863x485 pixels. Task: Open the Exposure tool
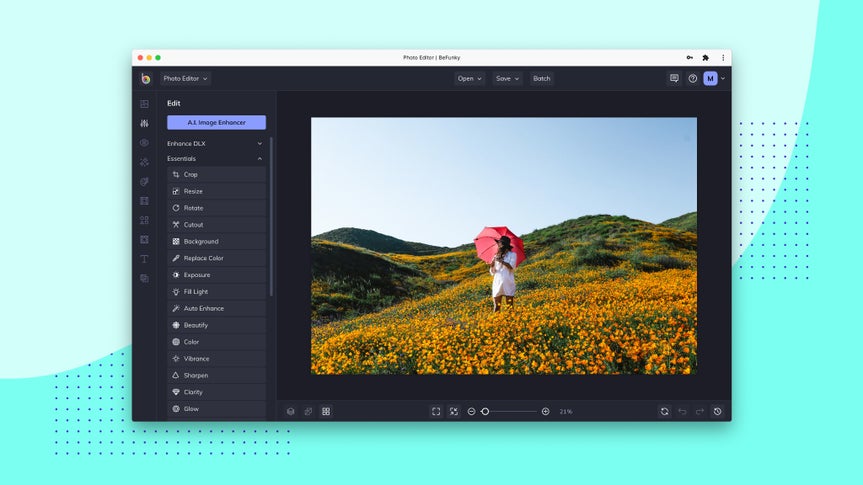216,275
